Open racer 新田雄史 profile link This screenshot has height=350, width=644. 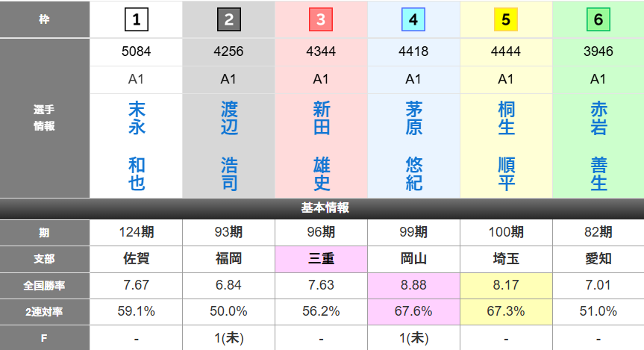click(x=321, y=146)
